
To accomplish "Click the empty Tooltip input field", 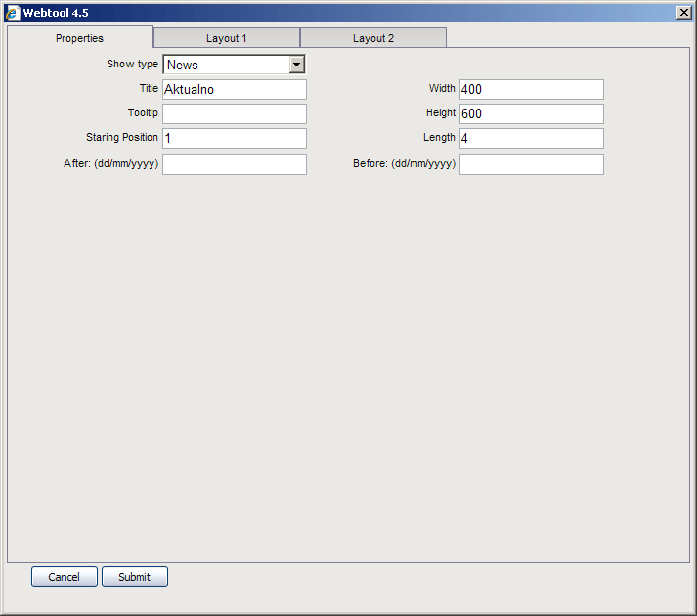I will pyautogui.click(x=235, y=113).
